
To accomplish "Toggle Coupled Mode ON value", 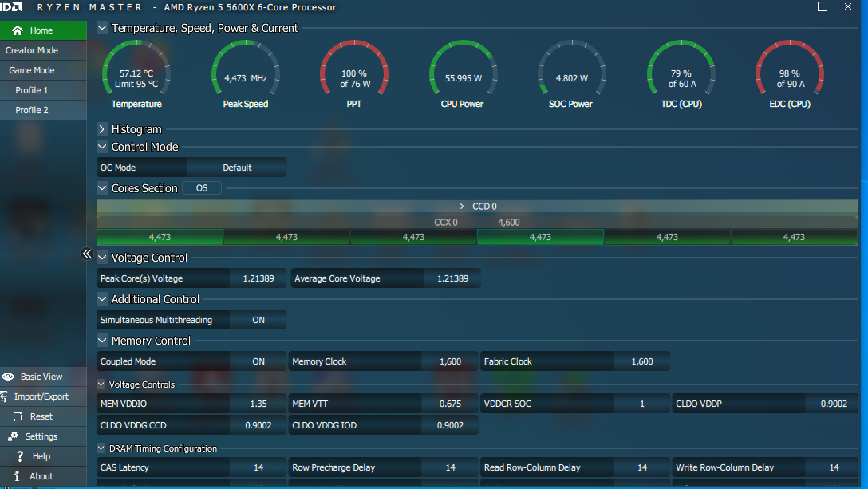I will click(x=258, y=361).
